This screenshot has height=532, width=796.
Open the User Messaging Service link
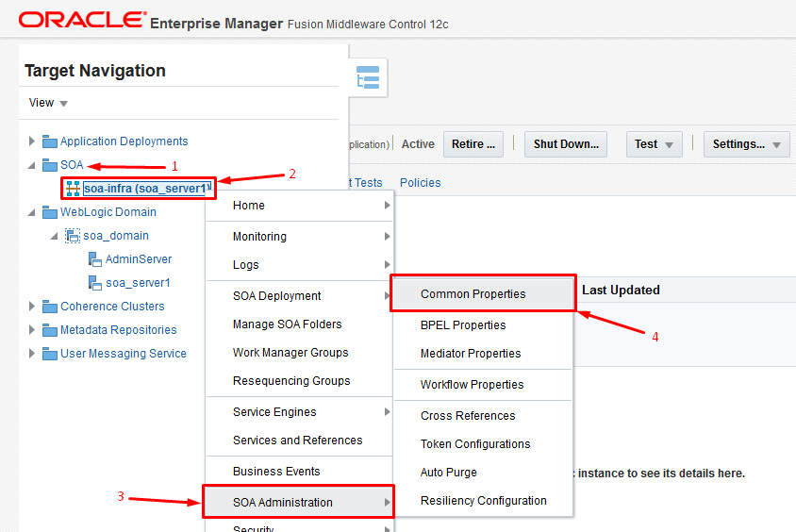tap(124, 354)
